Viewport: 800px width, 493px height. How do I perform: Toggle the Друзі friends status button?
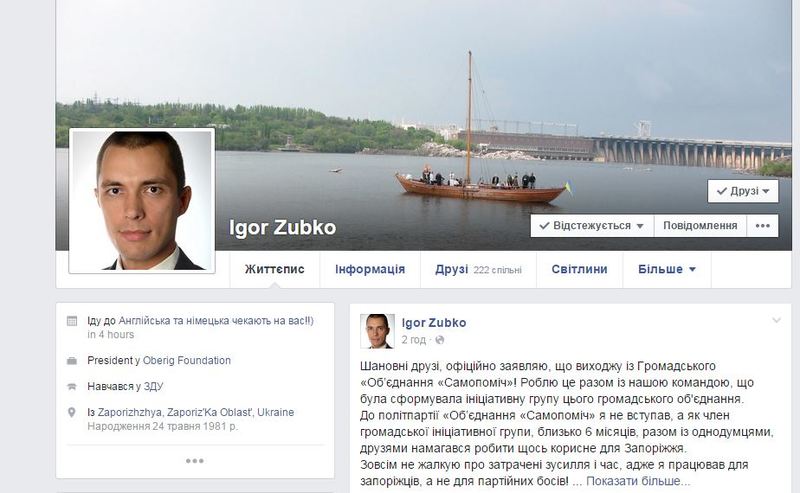coord(743,191)
